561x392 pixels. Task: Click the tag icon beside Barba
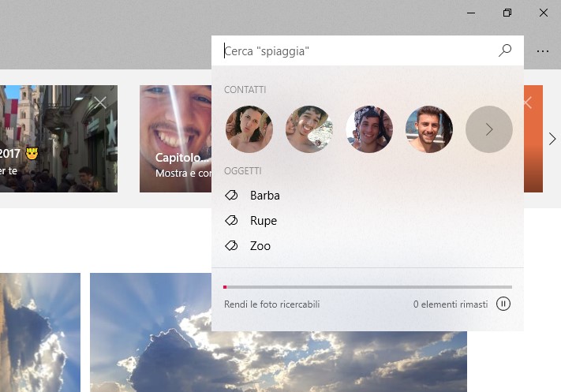pyautogui.click(x=232, y=196)
